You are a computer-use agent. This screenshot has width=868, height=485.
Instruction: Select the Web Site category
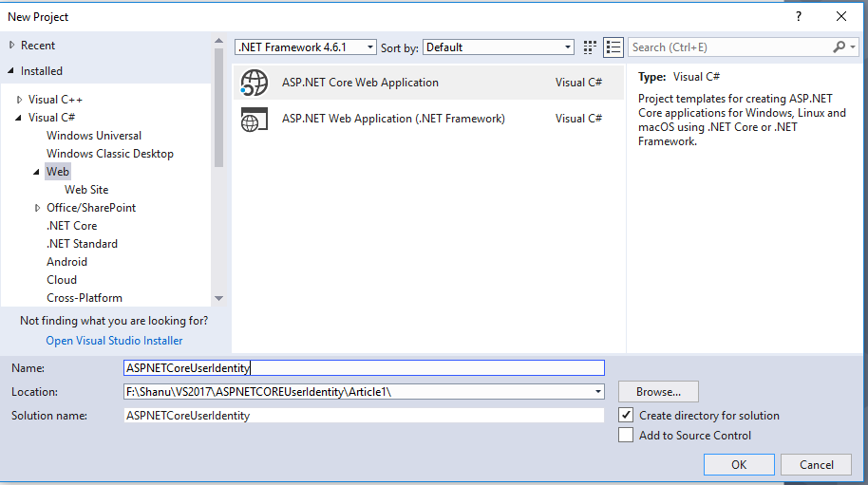click(x=86, y=190)
